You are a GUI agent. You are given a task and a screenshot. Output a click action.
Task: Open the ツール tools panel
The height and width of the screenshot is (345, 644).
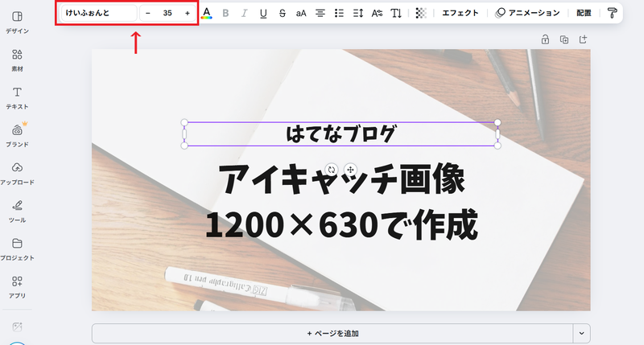tap(17, 212)
